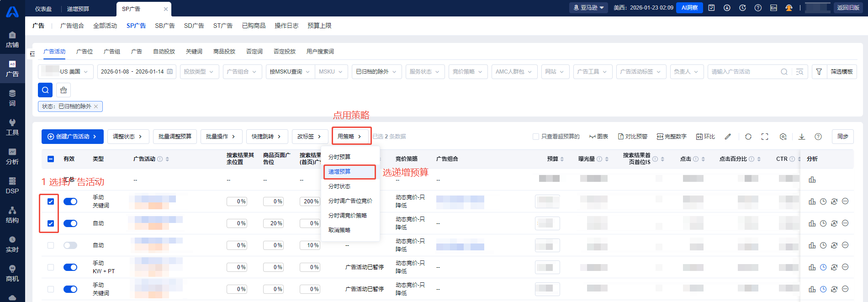Expand the 投放类型 filter dropdown

(x=198, y=72)
